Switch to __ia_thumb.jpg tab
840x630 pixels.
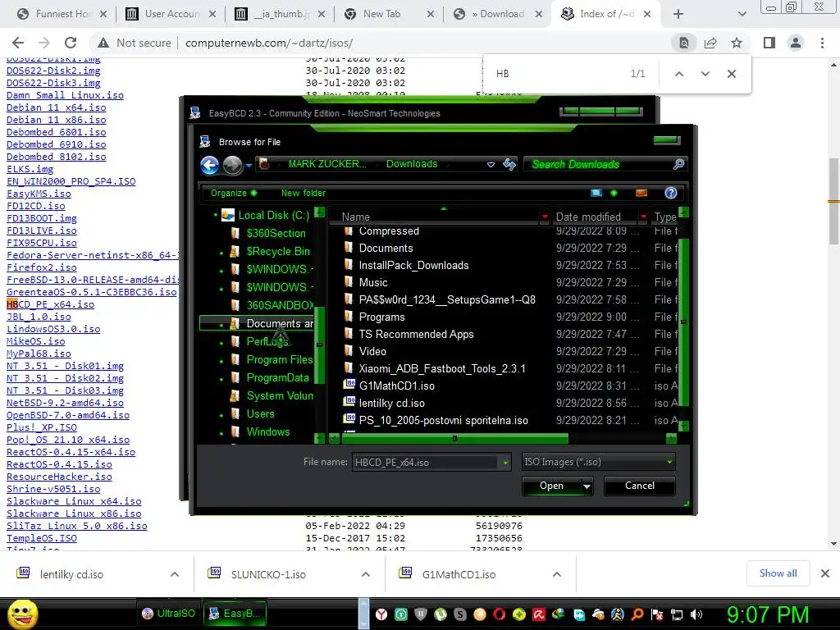click(x=281, y=14)
